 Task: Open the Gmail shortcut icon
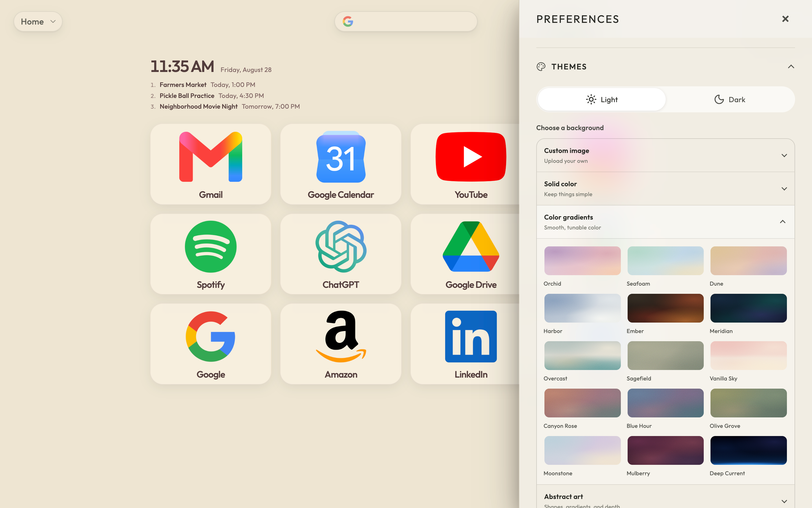coord(211,157)
